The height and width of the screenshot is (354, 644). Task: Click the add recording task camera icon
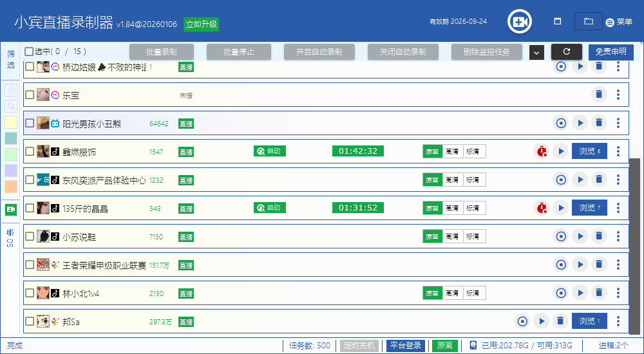point(519,22)
